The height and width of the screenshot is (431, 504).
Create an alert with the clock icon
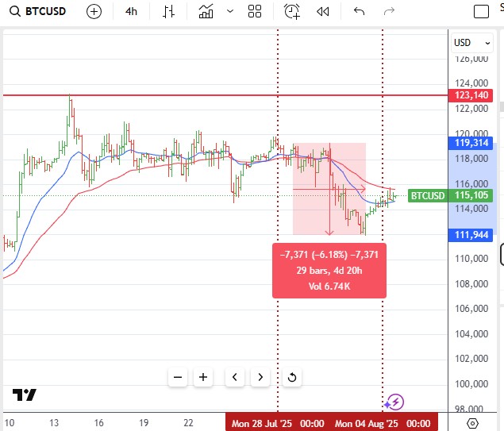(x=292, y=12)
